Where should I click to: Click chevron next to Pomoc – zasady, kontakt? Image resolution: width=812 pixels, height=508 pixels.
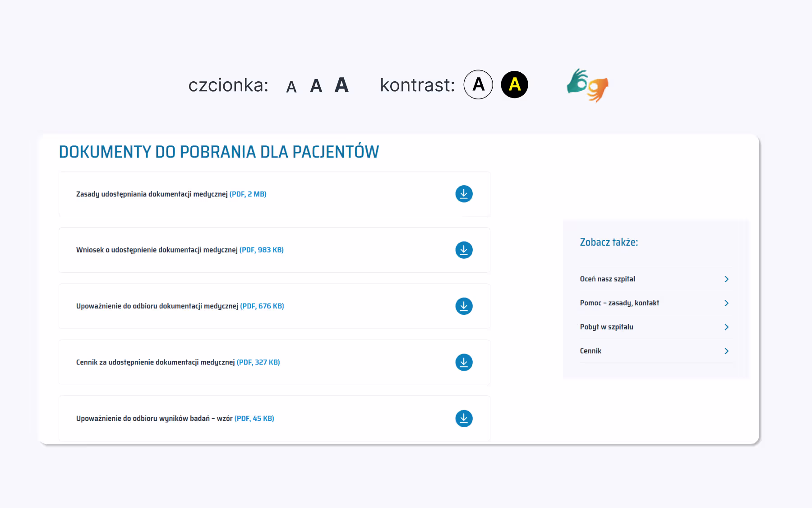(x=726, y=303)
